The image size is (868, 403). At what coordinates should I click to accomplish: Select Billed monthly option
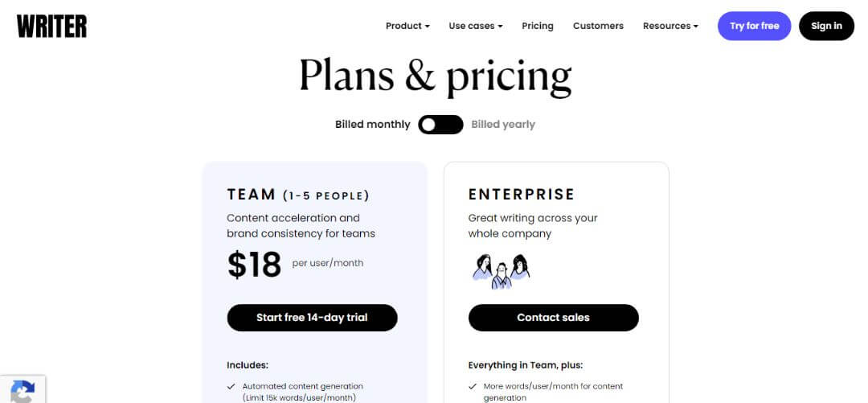373,125
